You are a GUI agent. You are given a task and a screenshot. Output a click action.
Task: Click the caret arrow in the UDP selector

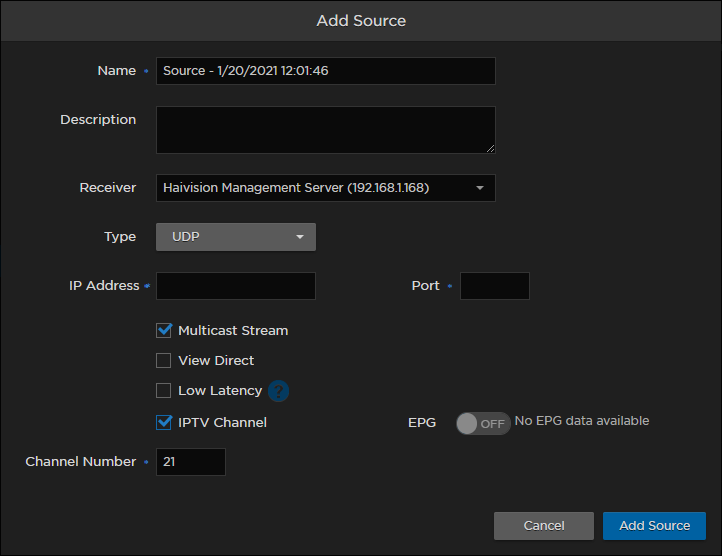coord(300,237)
